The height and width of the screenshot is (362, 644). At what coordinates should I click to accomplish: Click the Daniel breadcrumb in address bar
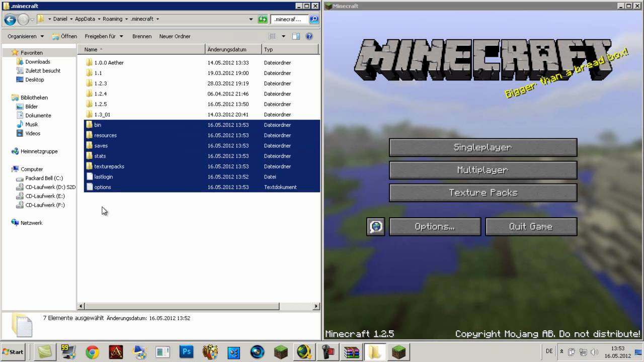[60, 19]
